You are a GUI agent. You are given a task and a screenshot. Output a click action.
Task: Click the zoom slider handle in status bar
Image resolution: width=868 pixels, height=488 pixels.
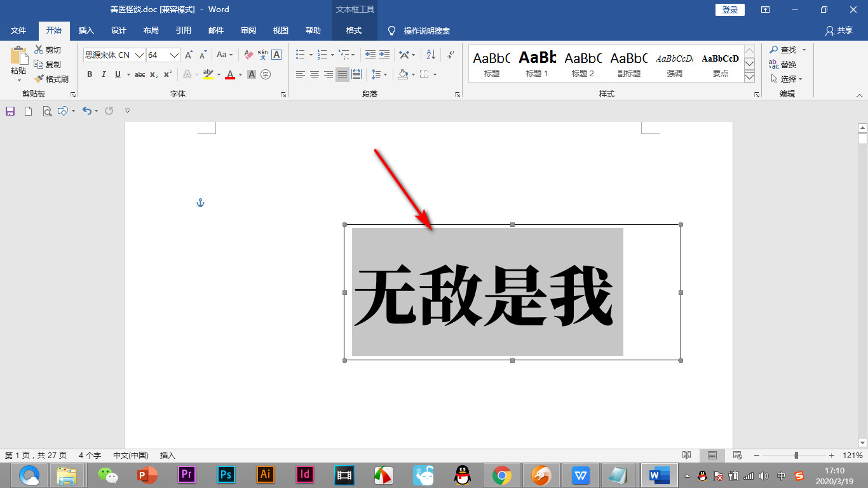click(x=796, y=456)
